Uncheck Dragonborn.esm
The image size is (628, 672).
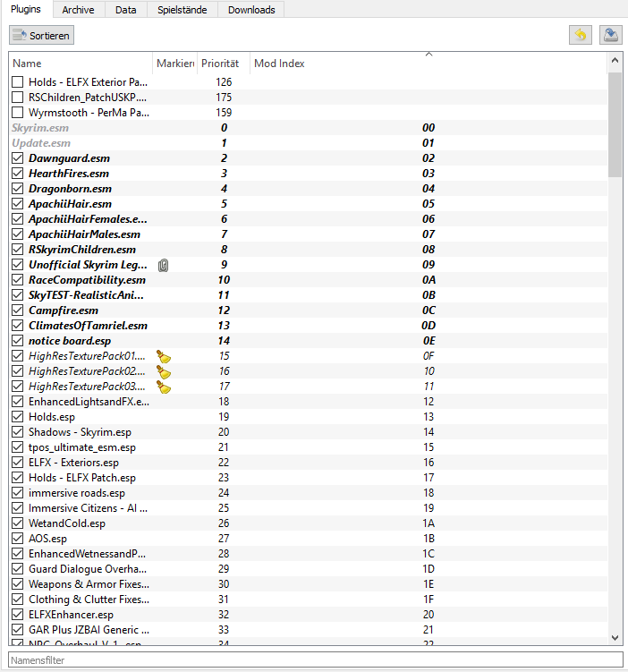(18, 189)
